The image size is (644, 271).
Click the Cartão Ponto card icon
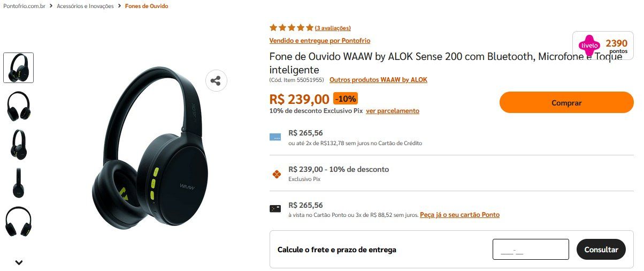pyautogui.click(x=275, y=209)
